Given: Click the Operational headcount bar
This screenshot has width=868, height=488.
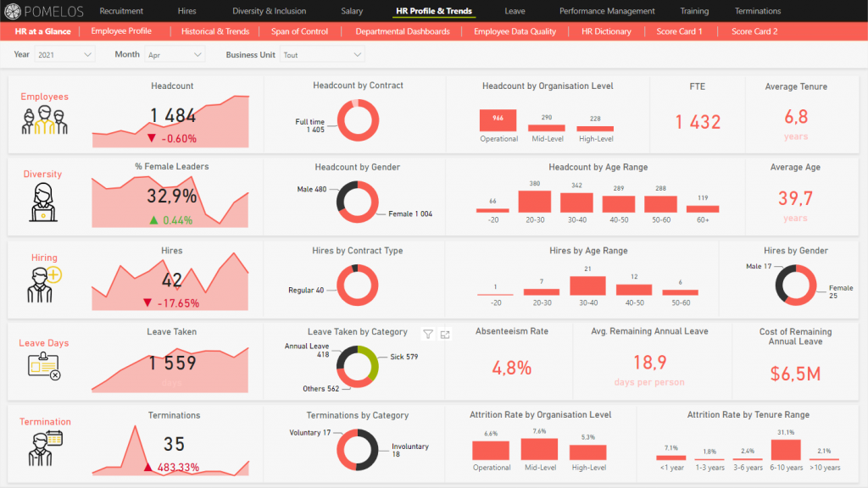Looking at the screenshot, I should pos(498,119).
